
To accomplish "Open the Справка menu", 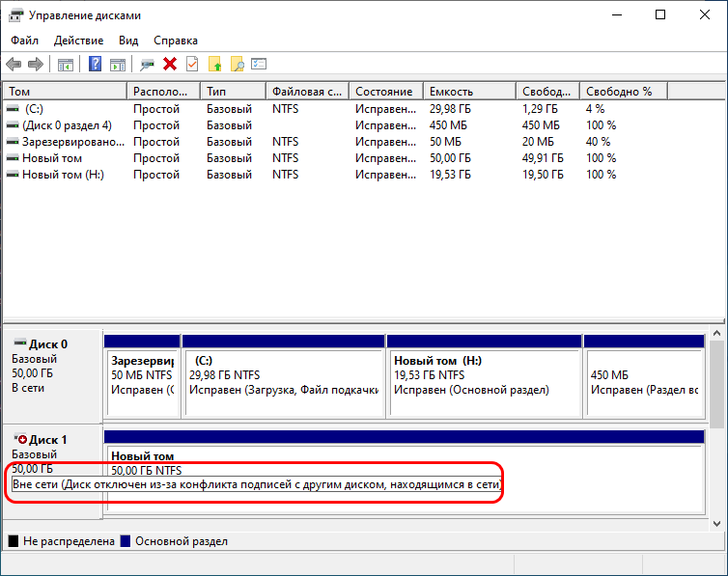I will (x=176, y=41).
